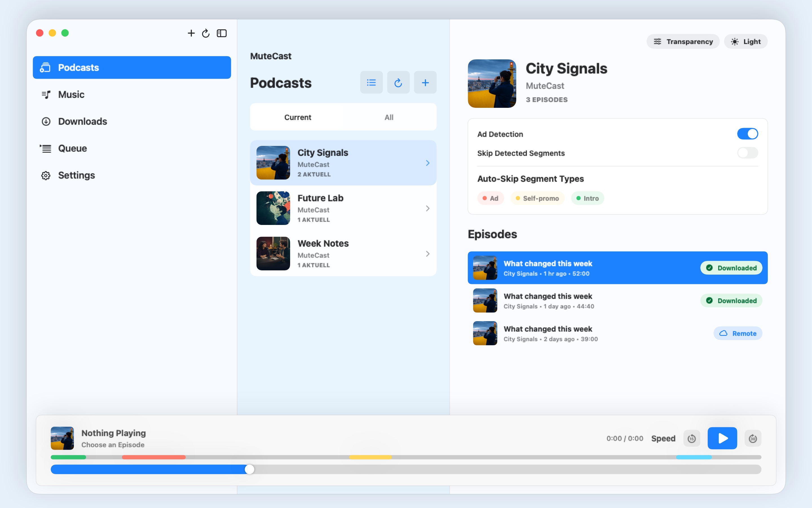
Task: Toggle the Ad Detection switch
Action: pyautogui.click(x=748, y=134)
